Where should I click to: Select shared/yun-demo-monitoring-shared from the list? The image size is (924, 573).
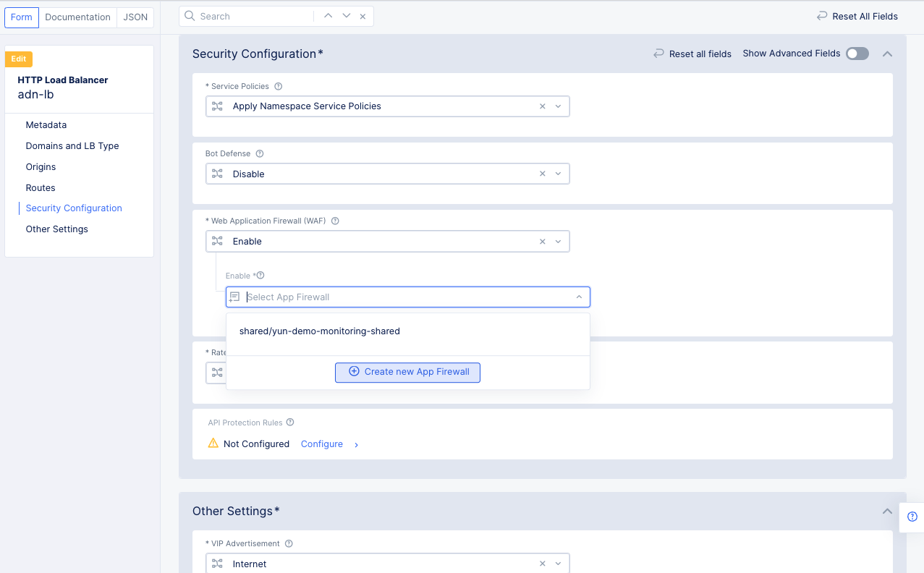coord(319,331)
